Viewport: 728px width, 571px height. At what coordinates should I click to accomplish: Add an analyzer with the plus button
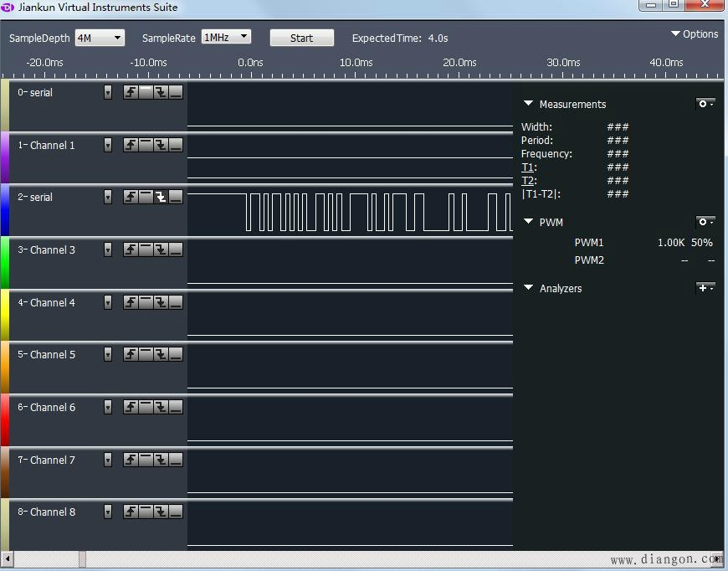coord(705,288)
